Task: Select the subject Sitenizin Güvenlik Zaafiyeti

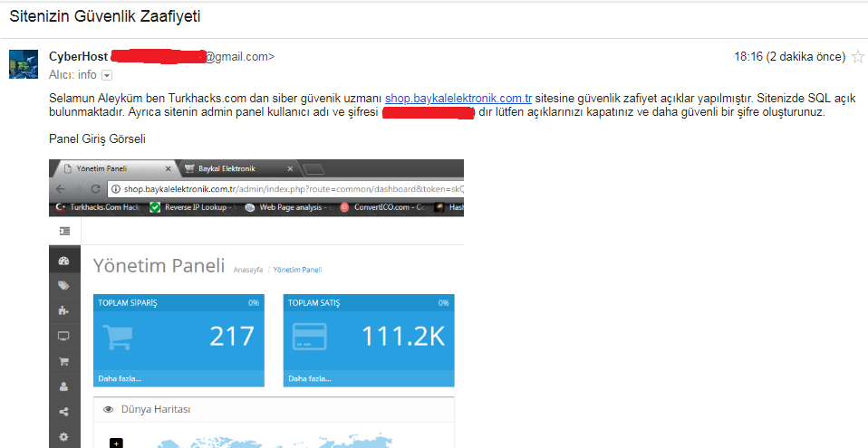Action: tap(104, 16)
